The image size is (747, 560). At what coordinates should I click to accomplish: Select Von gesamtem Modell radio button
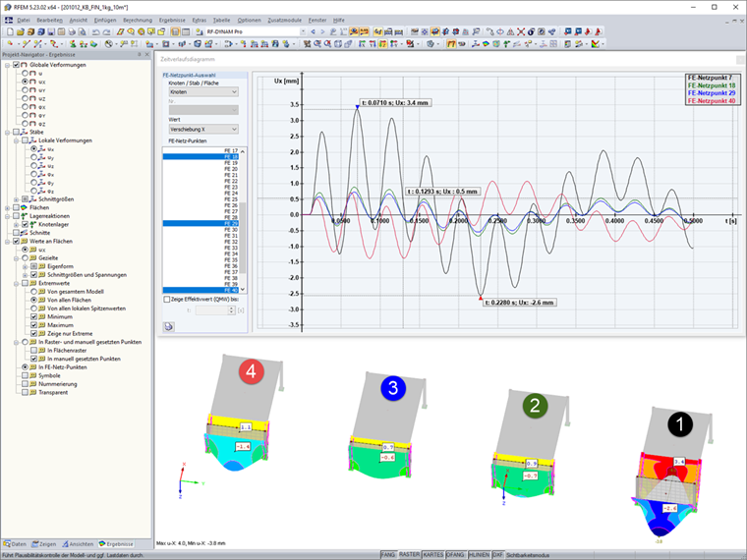33,292
